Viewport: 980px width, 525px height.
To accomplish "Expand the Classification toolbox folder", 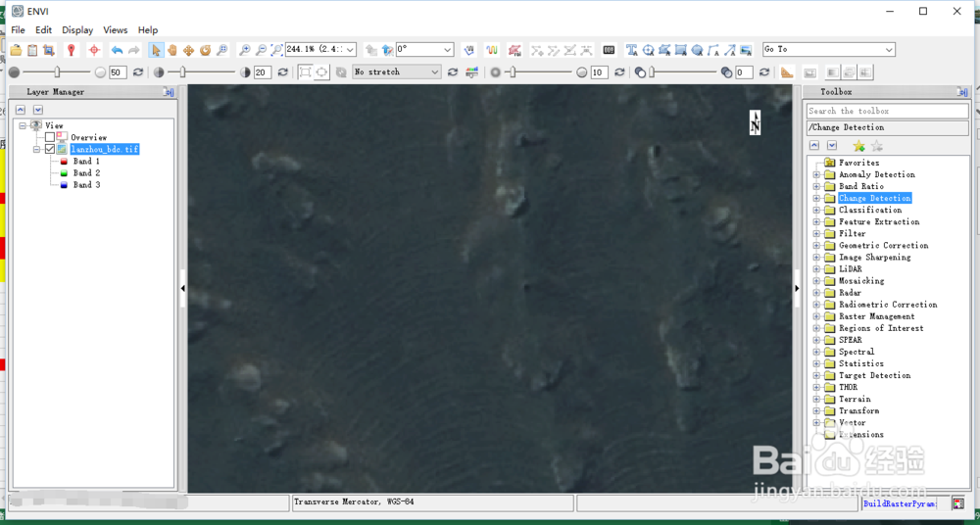I will pyautogui.click(x=816, y=210).
